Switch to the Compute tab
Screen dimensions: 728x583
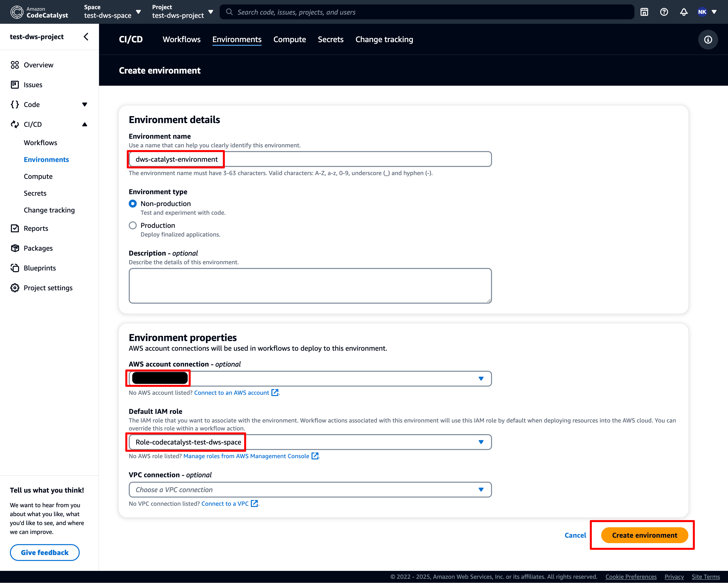tap(289, 40)
